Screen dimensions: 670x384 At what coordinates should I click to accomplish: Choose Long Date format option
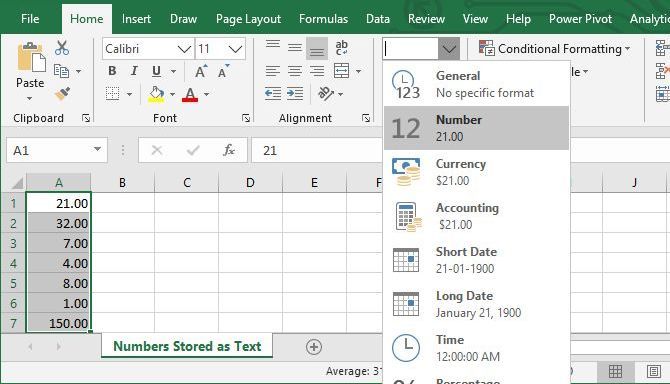tap(476, 304)
